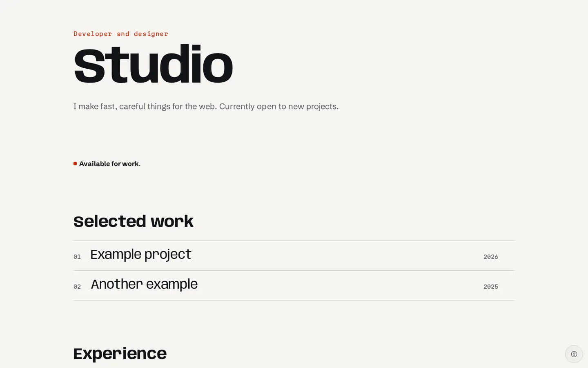Viewport: 588px width, 368px height.
Task: Click the intro sentence about fast, careful things
Action: click(206, 106)
